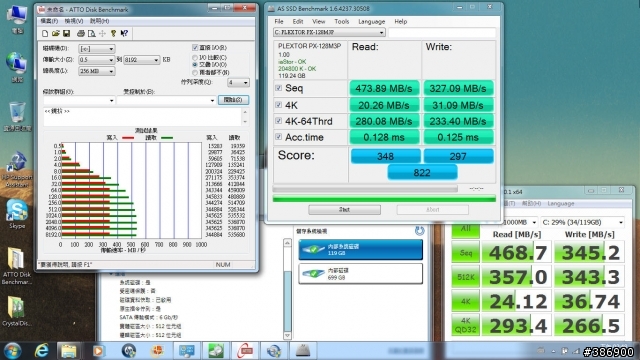Click the context help arrow-question icon in ATTO

click(124, 33)
